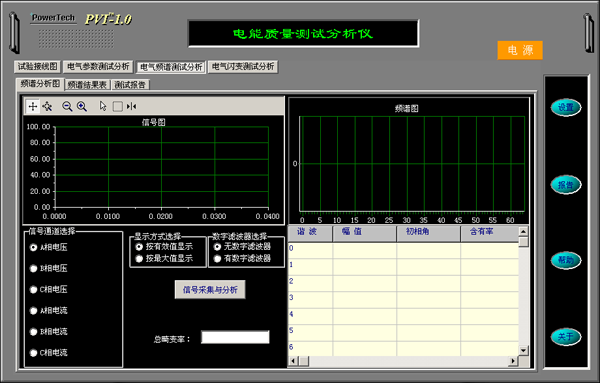Click the zoom in magnifier icon
Image resolution: width=600 pixels, height=383 pixels.
pos(82,106)
